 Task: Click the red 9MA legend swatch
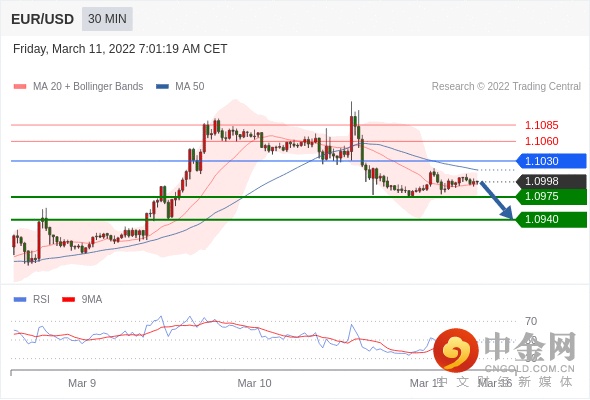click(x=68, y=300)
